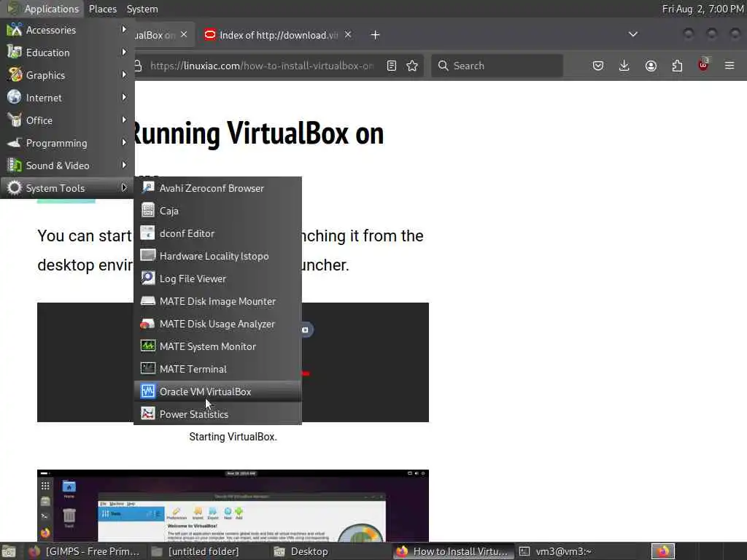The height and width of the screenshot is (560, 747).
Task: Open the Firefox hamburger application menu
Action: [x=729, y=66]
